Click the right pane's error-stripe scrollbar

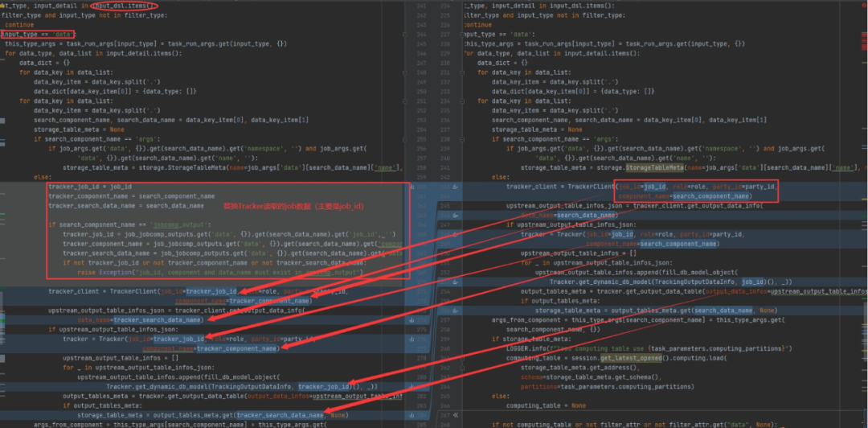tap(864, 214)
